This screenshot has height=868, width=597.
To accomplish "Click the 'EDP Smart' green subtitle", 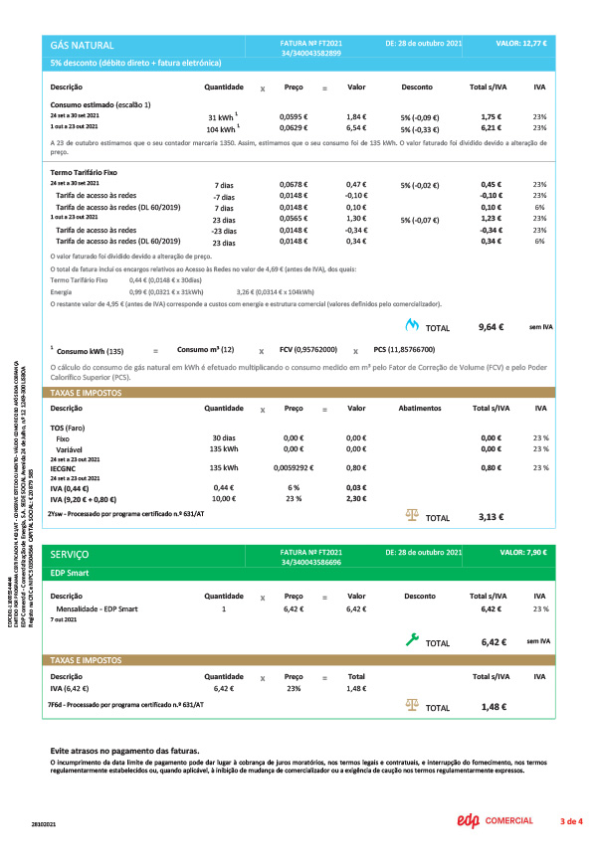I will point(70,573).
